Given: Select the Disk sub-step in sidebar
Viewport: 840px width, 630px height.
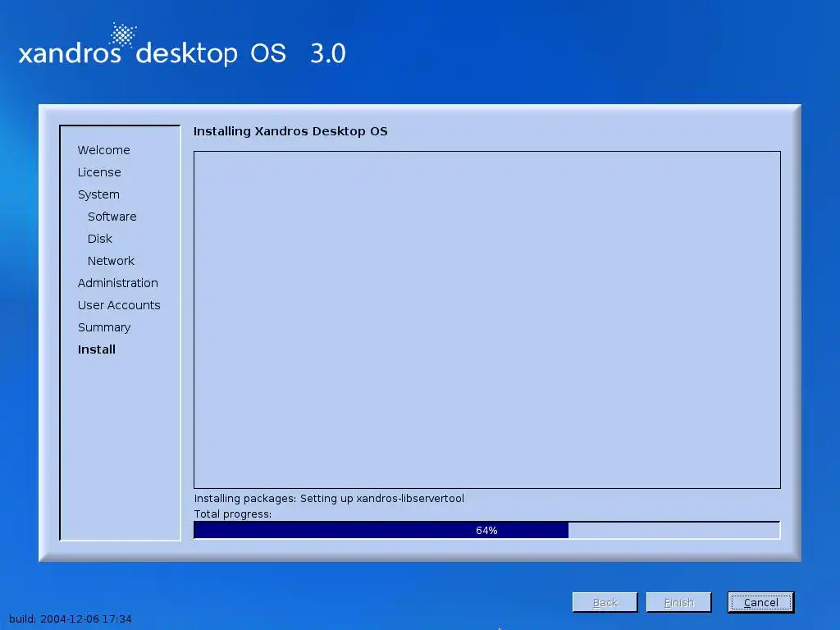Looking at the screenshot, I should 99,239.
